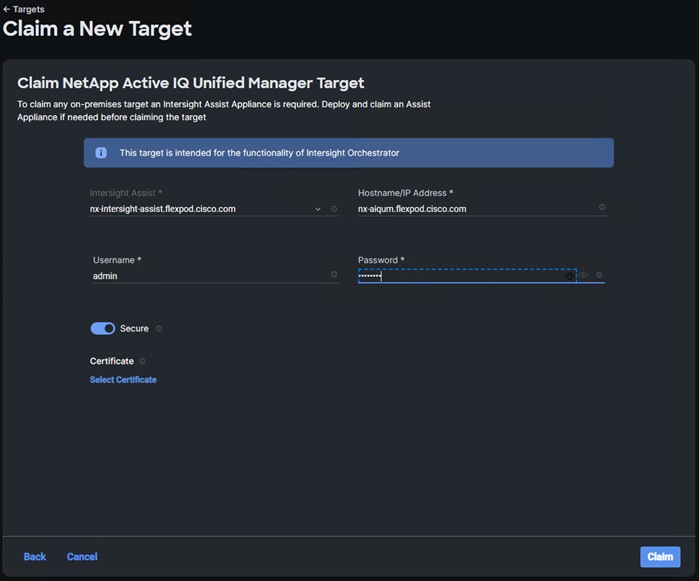Show the password with the eye icon

coord(584,275)
